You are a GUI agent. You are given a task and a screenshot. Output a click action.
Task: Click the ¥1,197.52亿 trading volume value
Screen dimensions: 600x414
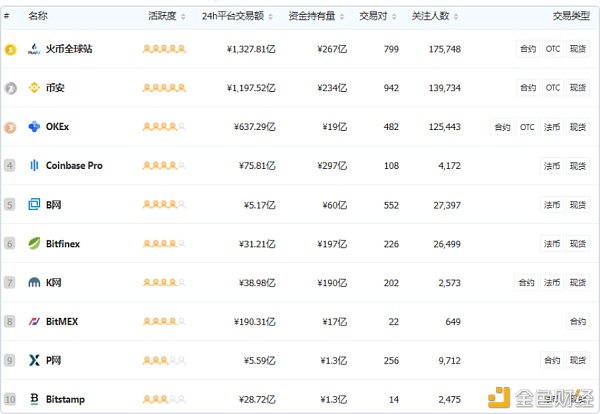click(x=251, y=88)
